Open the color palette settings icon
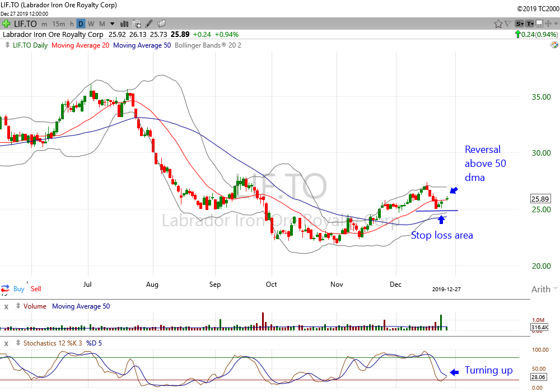The image size is (560, 392). 554,45
